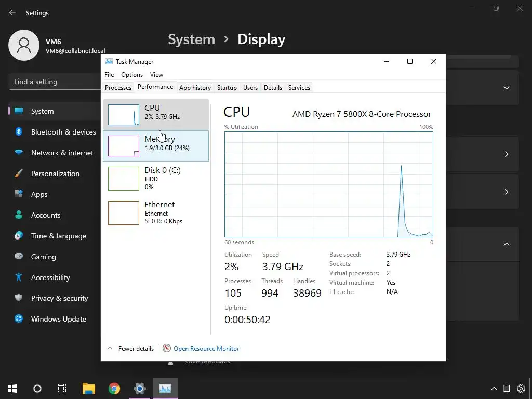
Task: Open the Resource Monitor link
Action: coord(206,349)
